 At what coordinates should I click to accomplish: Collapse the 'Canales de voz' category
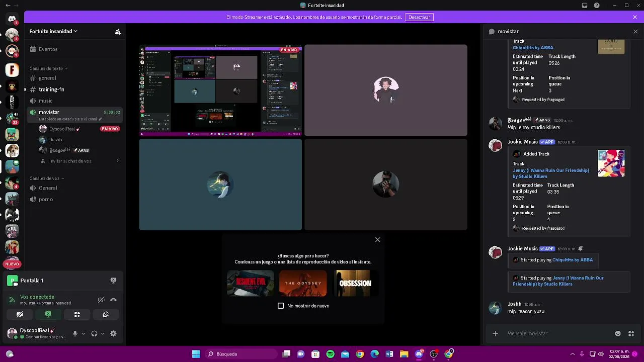pyautogui.click(x=46, y=178)
